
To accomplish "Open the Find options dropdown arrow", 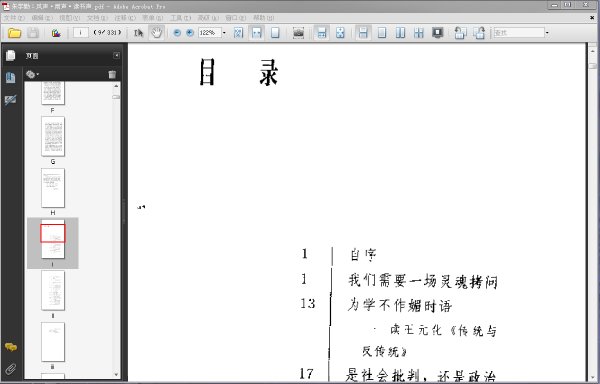I will [x=547, y=33].
